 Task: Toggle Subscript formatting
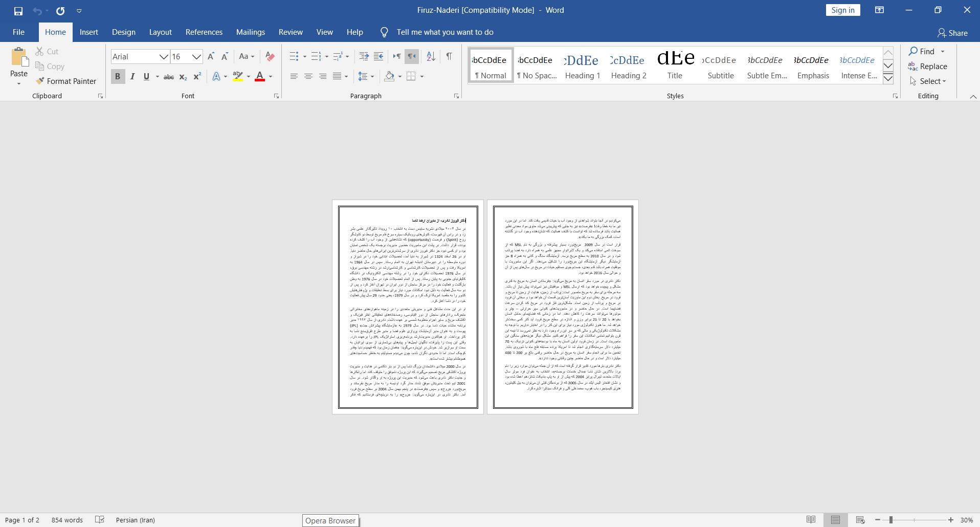(x=183, y=77)
